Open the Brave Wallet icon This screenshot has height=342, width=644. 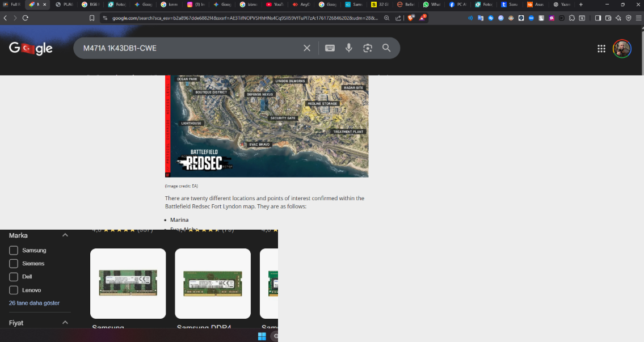(x=608, y=18)
